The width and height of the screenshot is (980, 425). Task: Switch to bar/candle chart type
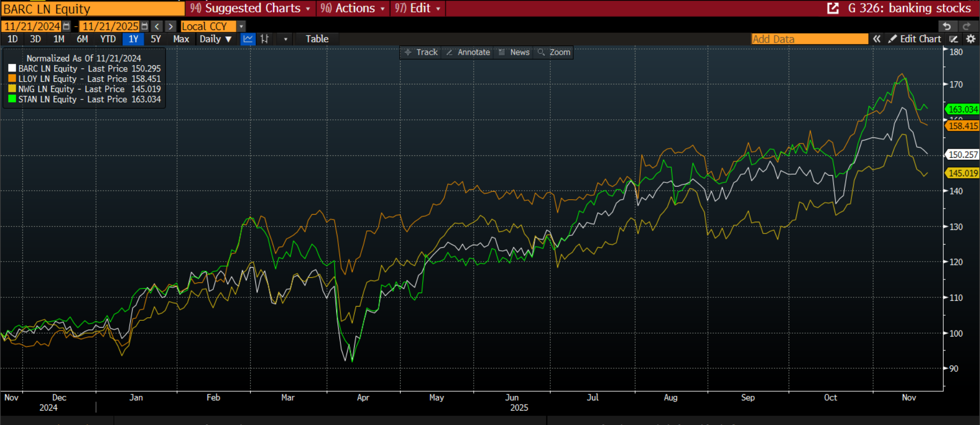coord(264,39)
